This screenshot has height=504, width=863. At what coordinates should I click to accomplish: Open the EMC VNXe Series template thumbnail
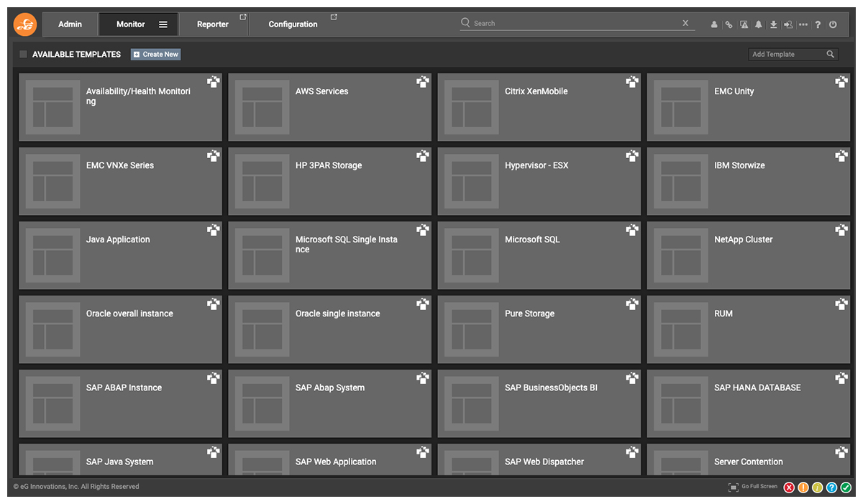click(x=52, y=181)
